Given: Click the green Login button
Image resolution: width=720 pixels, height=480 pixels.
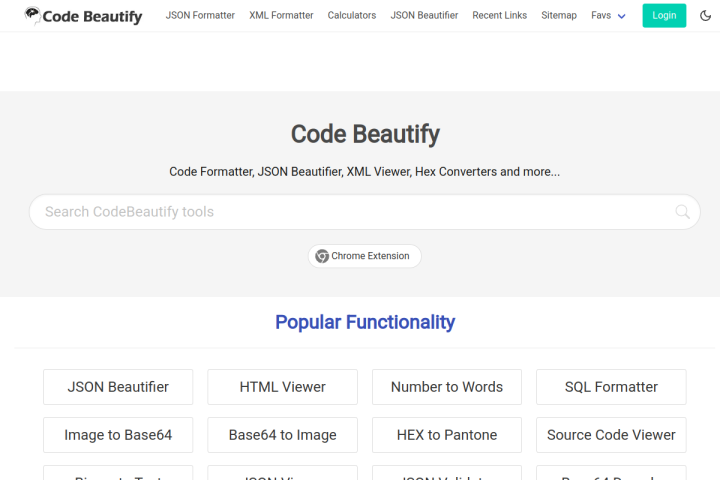Looking at the screenshot, I should coord(664,16).
